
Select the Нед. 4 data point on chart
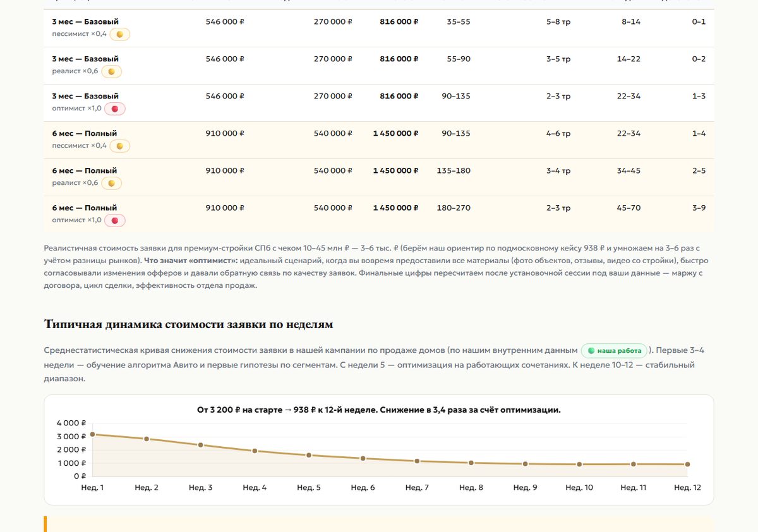(x=255, y=451)
